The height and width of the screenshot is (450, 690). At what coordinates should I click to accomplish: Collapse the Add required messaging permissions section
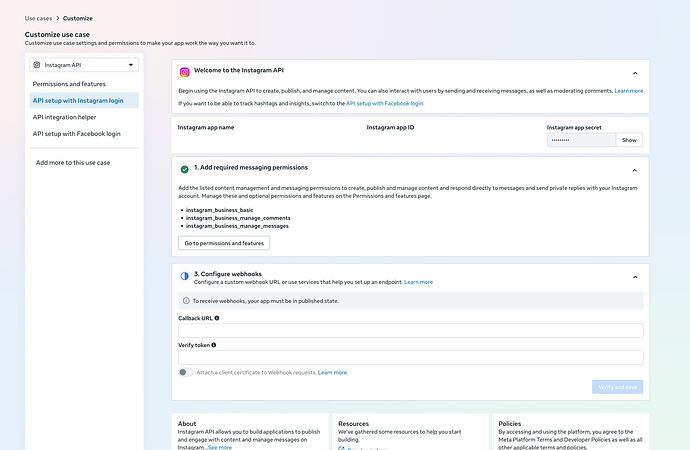click(635, 170)
